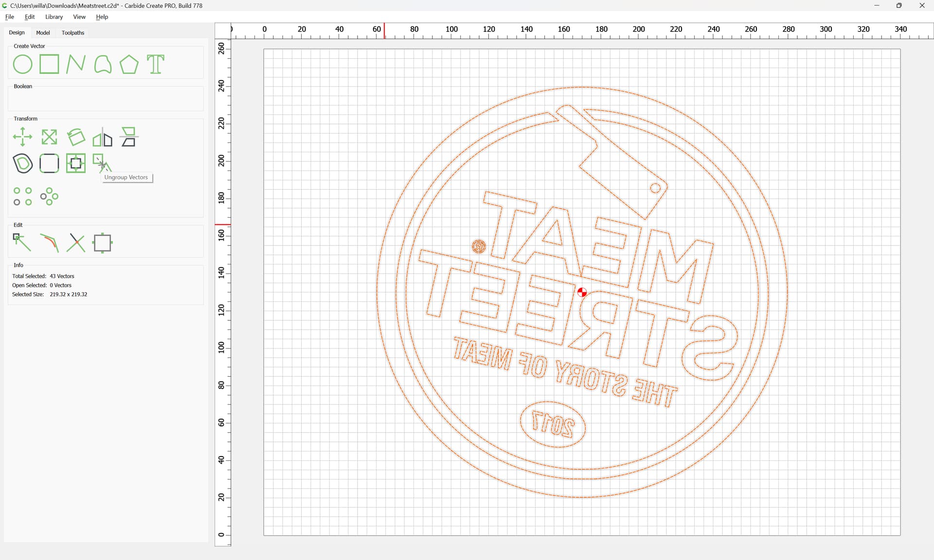Screen dimensions: 934x560
Task: Switch to the Toolpaths tab
Action: point(73,33)
